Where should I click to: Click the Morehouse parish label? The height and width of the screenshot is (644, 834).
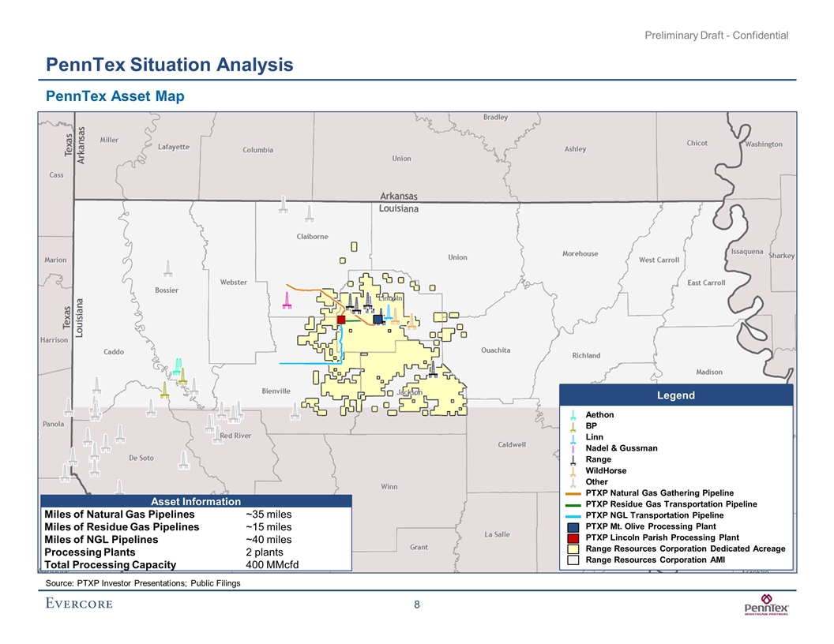tap(580, 253)
